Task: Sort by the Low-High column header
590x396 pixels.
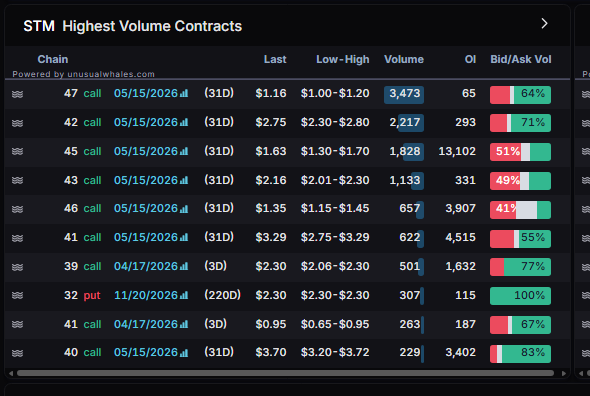Action: coord(342,59)
